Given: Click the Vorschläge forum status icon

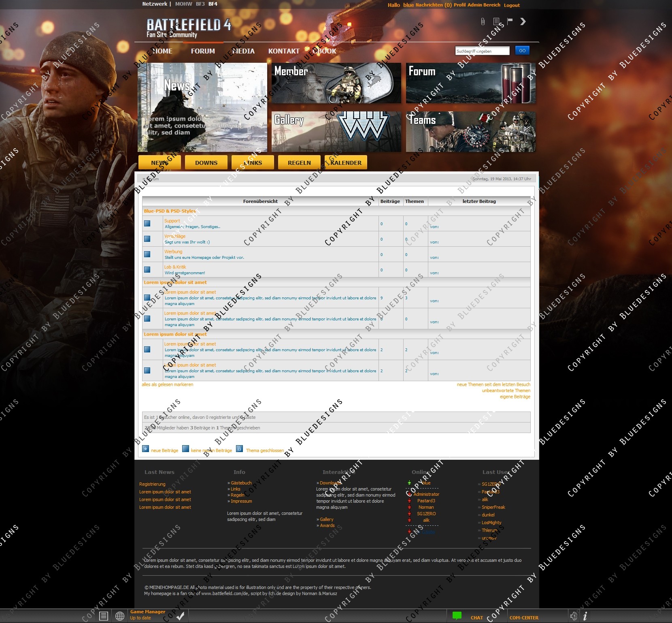Looking at the screenshot, I should pos(147,239).
